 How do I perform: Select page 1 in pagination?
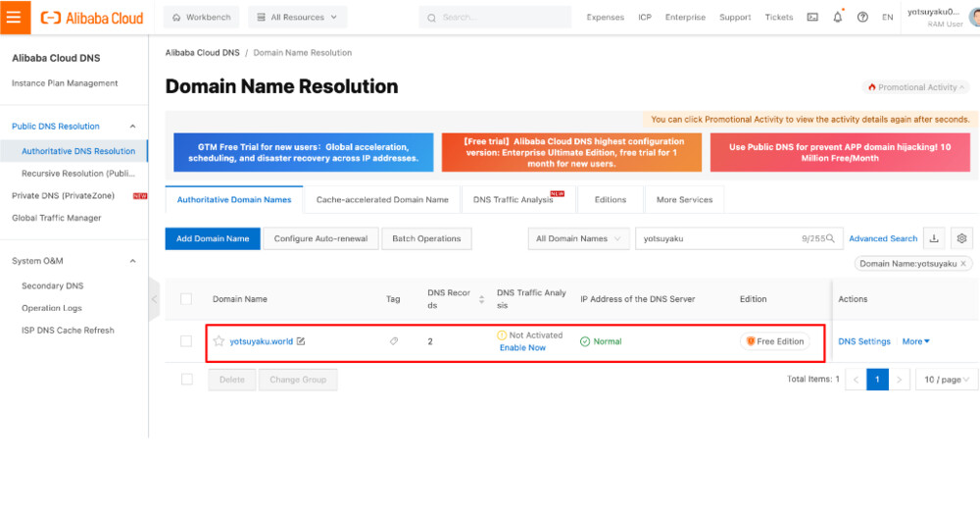click(x=877, y=380)
